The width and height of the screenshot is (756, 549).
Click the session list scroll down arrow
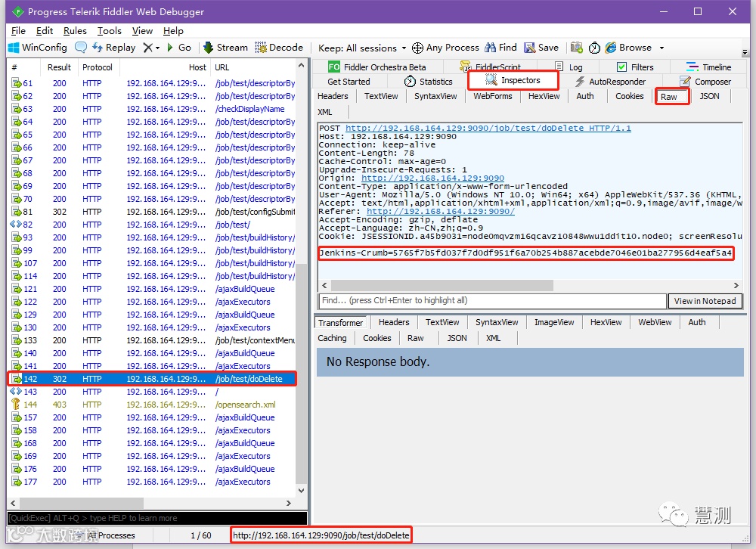pyautogui.click(x=302, y=491)
